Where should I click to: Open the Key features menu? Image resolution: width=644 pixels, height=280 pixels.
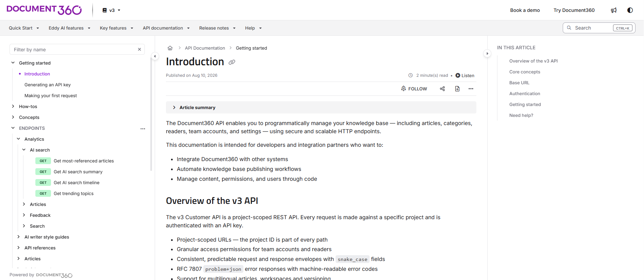116,28
